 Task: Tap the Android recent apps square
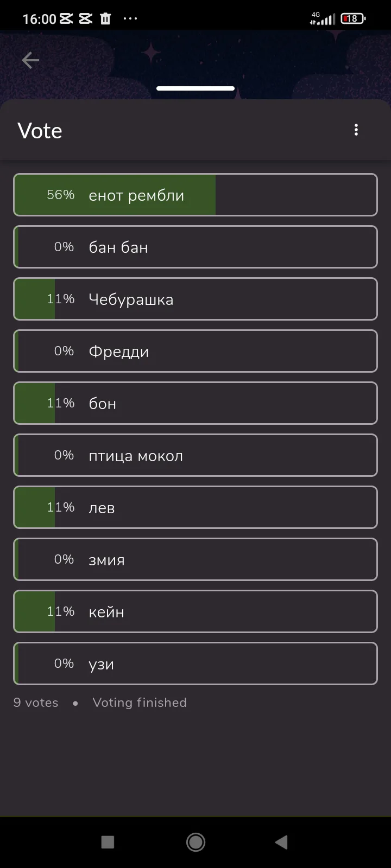(x=108, y=842)
